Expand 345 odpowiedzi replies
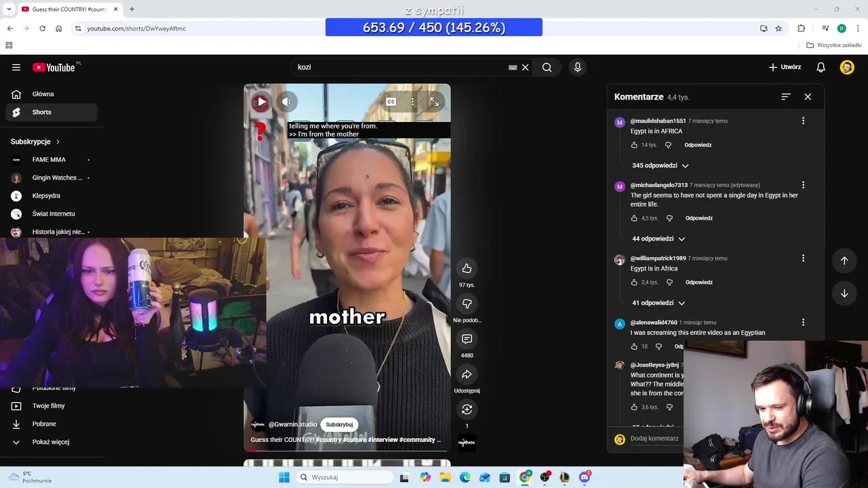The image size is (868, 488). [x=660, y=165]
